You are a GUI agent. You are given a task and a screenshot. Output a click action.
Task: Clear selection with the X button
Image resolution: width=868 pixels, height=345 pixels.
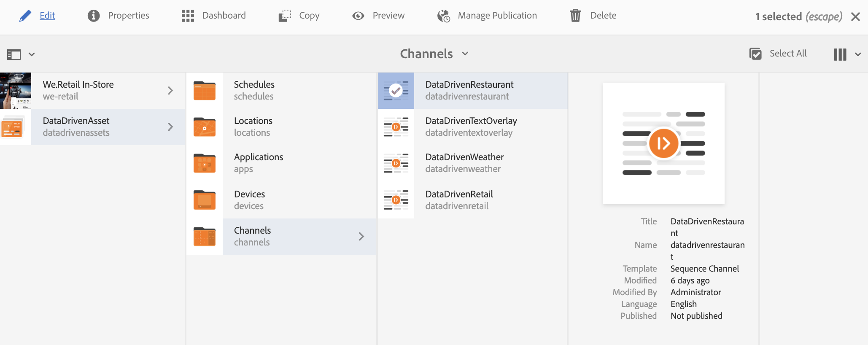coord(855,16)
